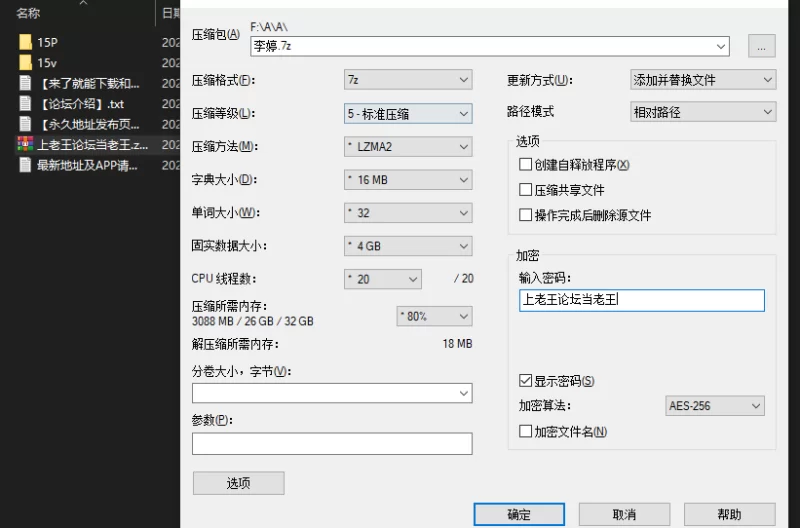800x528 pixels.
Task: Sort by the 名称 column header
Action: coord(28,13)
